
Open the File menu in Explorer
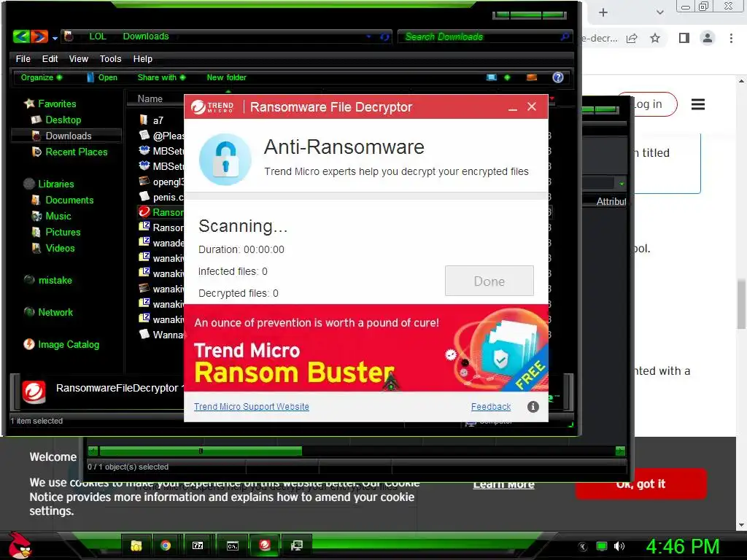23,58
